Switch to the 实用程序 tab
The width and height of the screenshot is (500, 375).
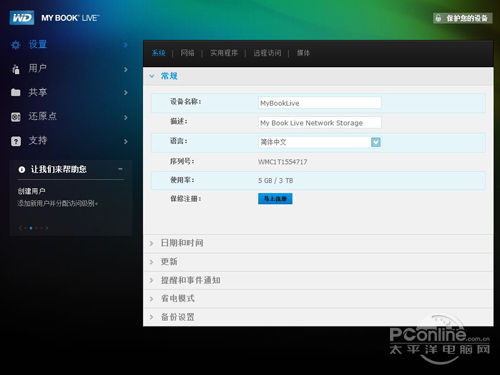[224, 53]
